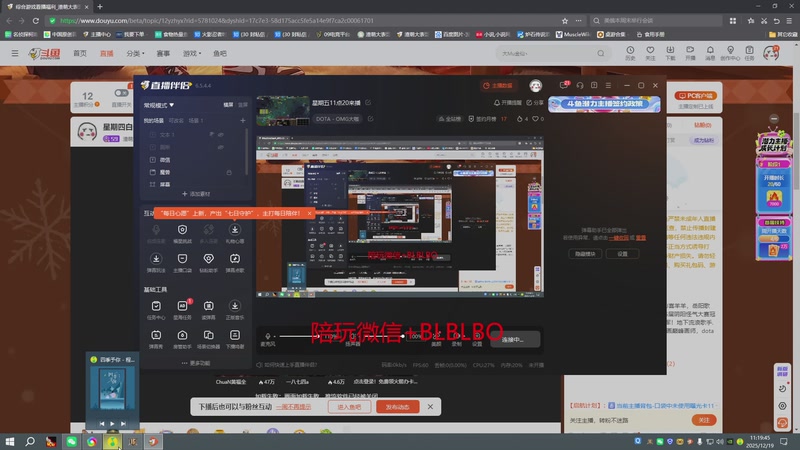This screenshot has width=800, height=450.
Task: Expand 更多功能 more functions
Action: [196, 363]
